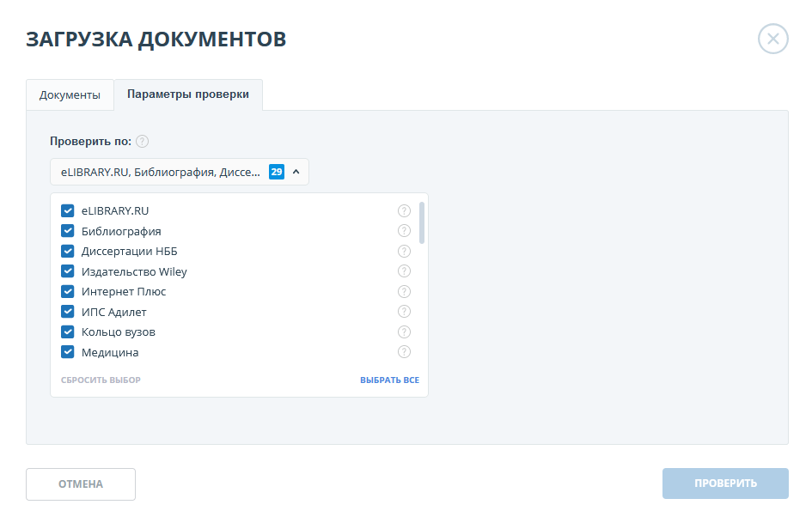Click help icon for ИПС Адилет

[404, 312]
